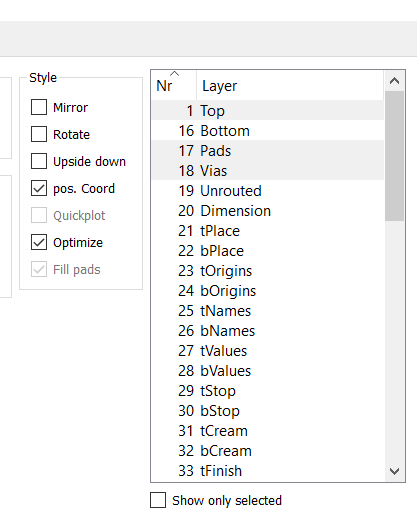Toggle the Rotate checkbox
The width and height of the screenshot is (417, 517).
39,134
